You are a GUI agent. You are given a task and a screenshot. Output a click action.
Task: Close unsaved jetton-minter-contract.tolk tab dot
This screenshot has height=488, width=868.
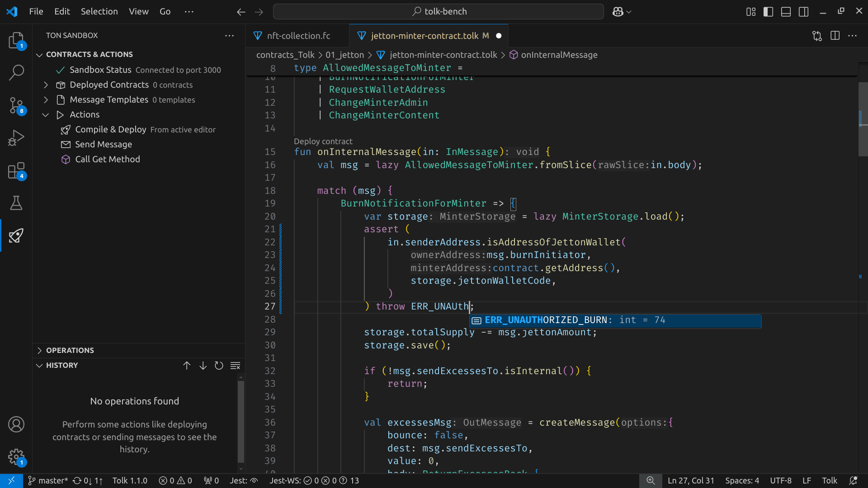tap(499, 36)
